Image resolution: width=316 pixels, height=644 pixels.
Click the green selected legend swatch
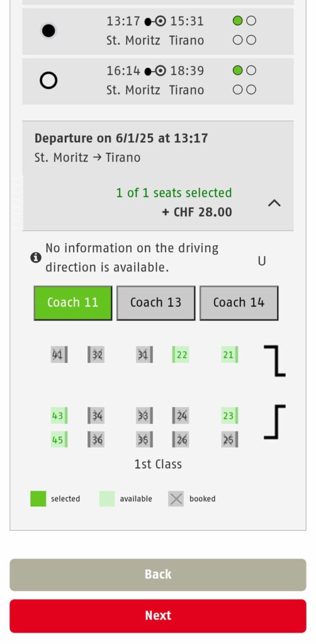click(38, 499)
